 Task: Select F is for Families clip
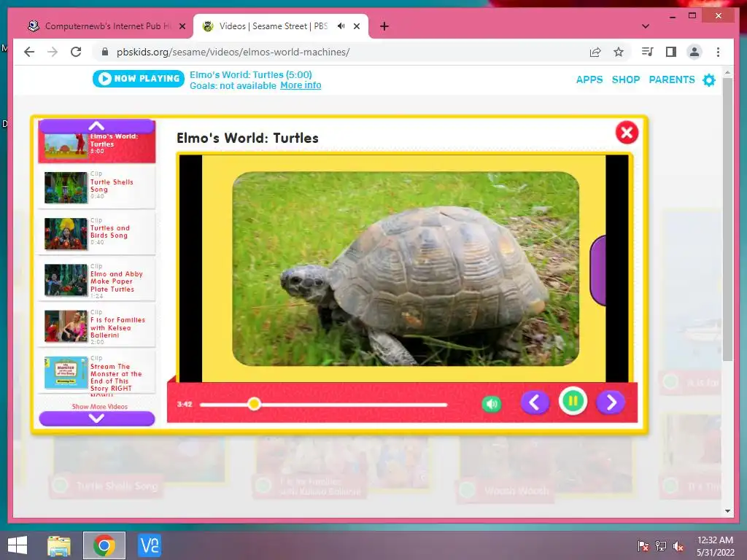97,325
